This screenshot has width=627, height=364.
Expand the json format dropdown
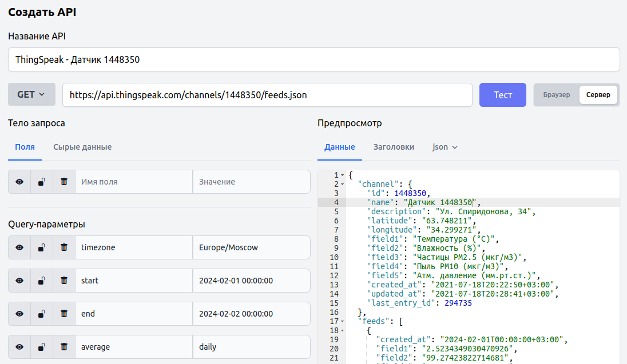pos(445,147)
